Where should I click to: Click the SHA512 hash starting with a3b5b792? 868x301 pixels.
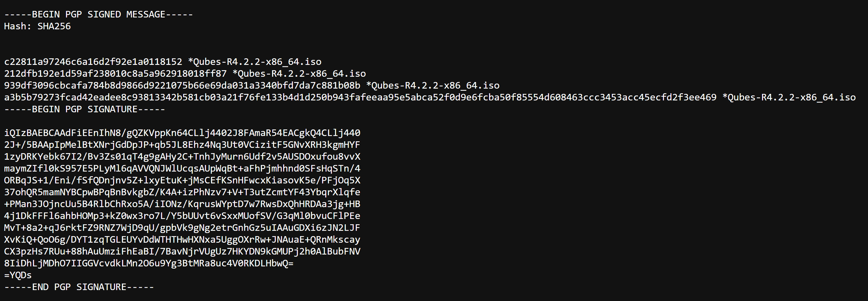coord(360,97)
